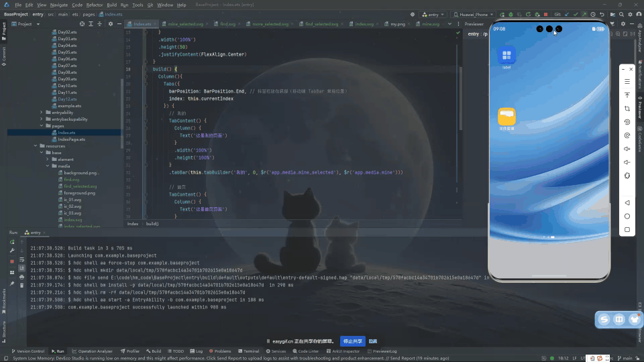Show the hidden editor tabs list chevron
This screenshot has height=362, width=644.
tap(449, 24)
